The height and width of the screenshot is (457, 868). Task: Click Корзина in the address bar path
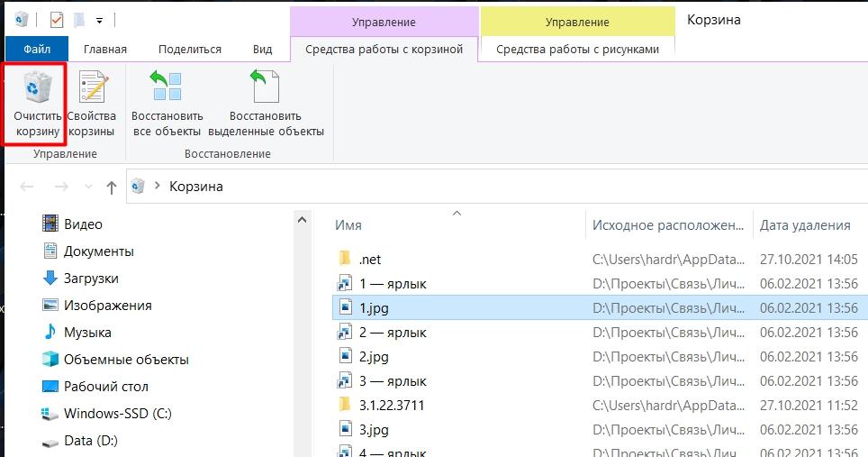(x=196, y=187)
